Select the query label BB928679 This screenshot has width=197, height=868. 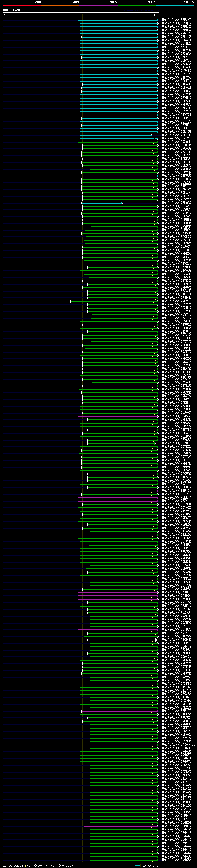tap(11, 10)
